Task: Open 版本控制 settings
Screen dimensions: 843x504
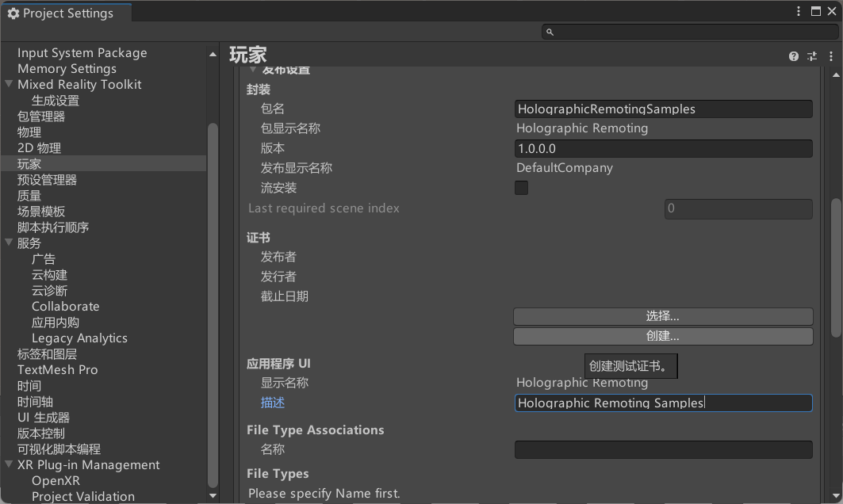Action: tap(41, 433)
